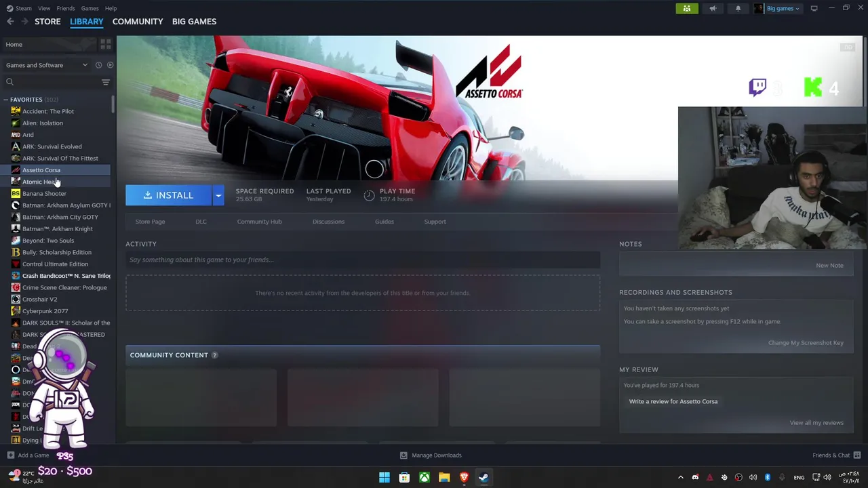
Task: Click the library search field
Action: (x=51, y=82)
